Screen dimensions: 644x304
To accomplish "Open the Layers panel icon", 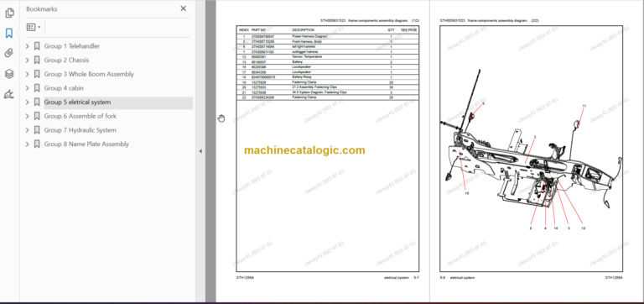I will pyautogui.click(x=9, y=74).
